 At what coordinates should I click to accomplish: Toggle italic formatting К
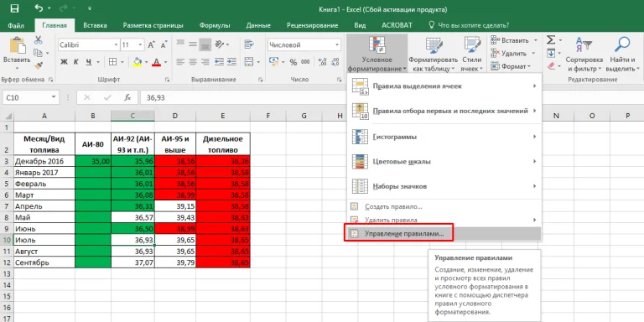(x=76, y=62)
